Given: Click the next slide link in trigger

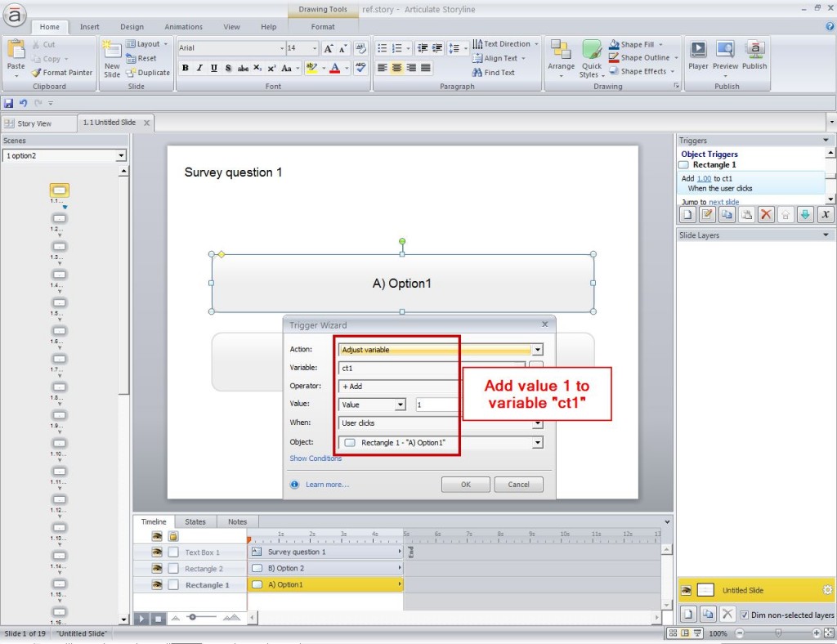Looking at the screenshot, I should pos(724,202).
